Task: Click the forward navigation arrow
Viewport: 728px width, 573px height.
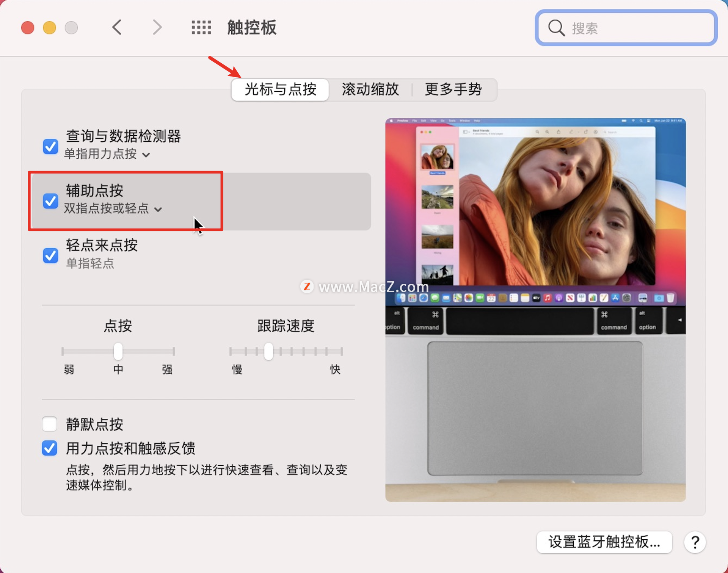Action: (x=157, y=28)
